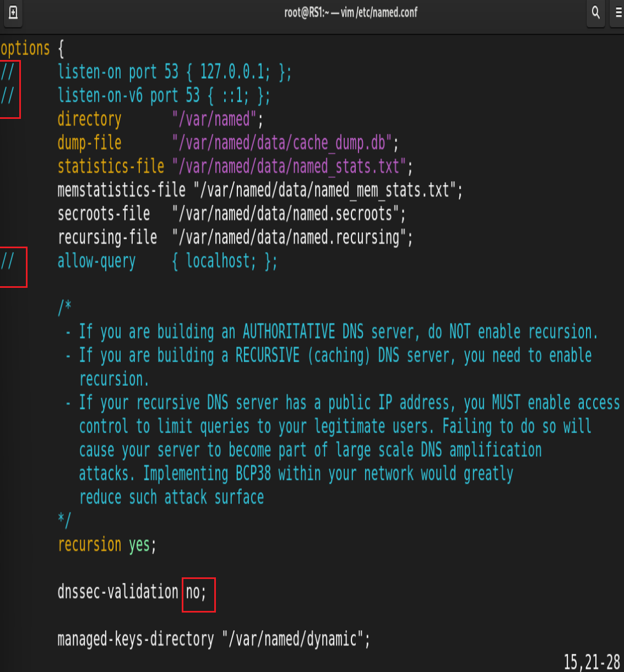Viewport: 624px width, 672px height.
Task: Click the '"/var/named"' directory path
Action: click(x=214, y=119)
